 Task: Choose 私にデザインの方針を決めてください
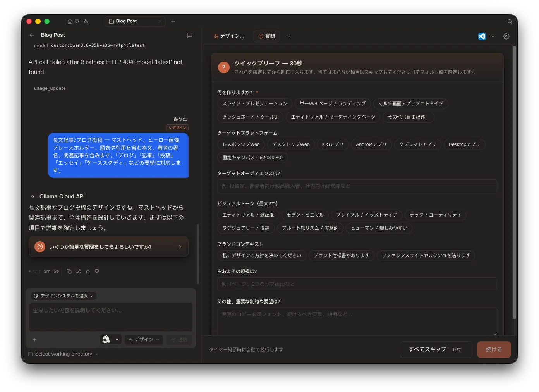(262, 256)
